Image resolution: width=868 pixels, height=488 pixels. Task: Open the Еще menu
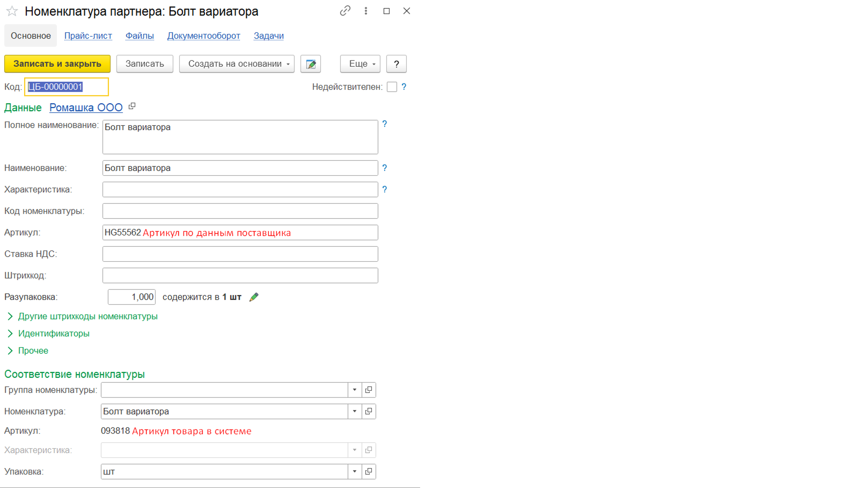360,64
